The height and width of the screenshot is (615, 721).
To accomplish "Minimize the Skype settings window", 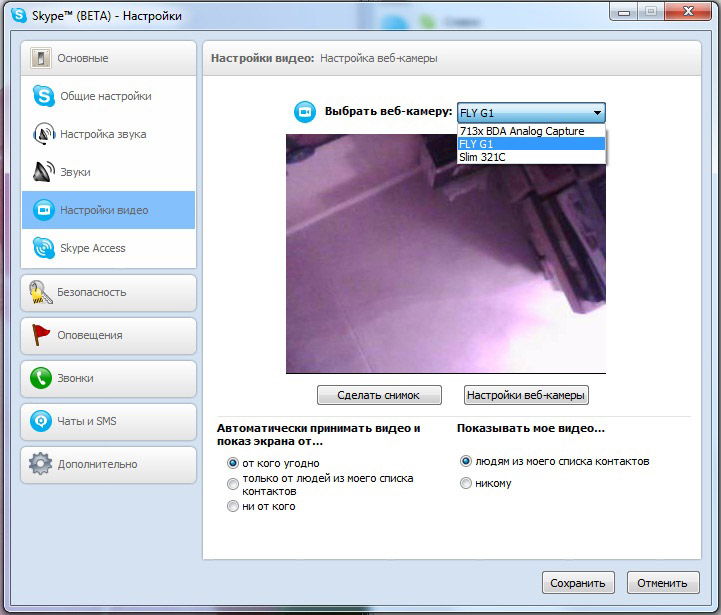I will point(624,11).
